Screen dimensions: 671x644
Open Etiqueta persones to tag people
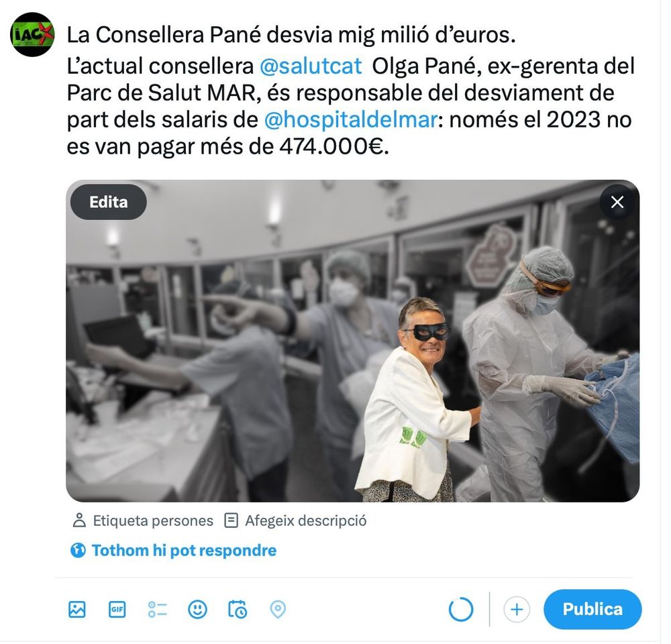coord(143,521)
